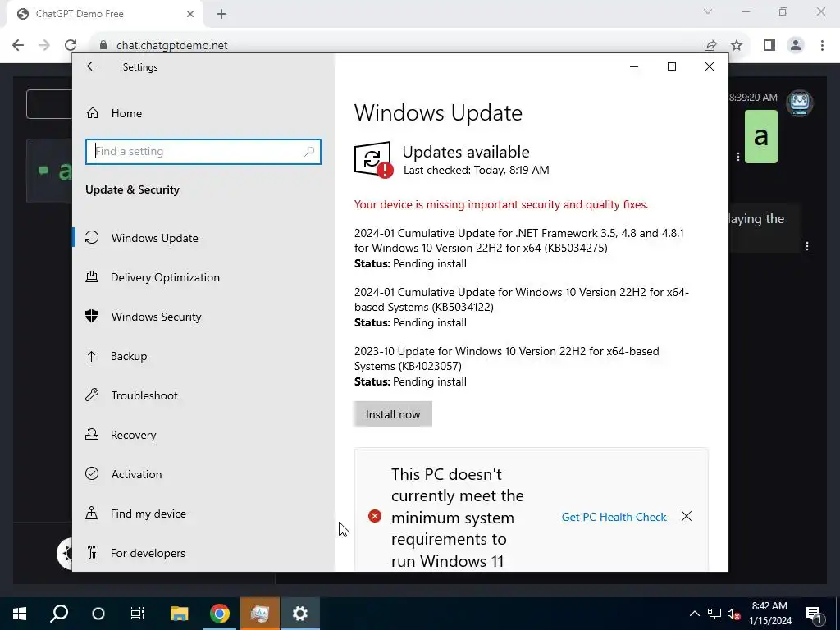This screenshot has height=630, width=840.
Task: Select the ChatGPT Demo Free tab
Action: [x=104, y=14]
